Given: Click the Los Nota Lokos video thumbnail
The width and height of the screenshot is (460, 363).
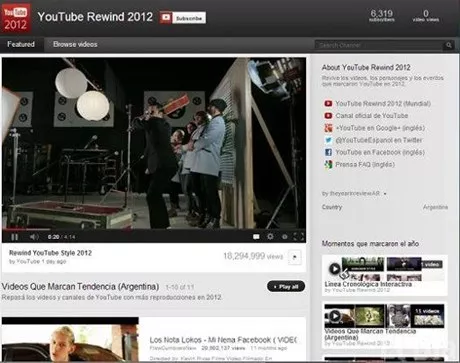Looking at the screenshot, I should point(70,339).
